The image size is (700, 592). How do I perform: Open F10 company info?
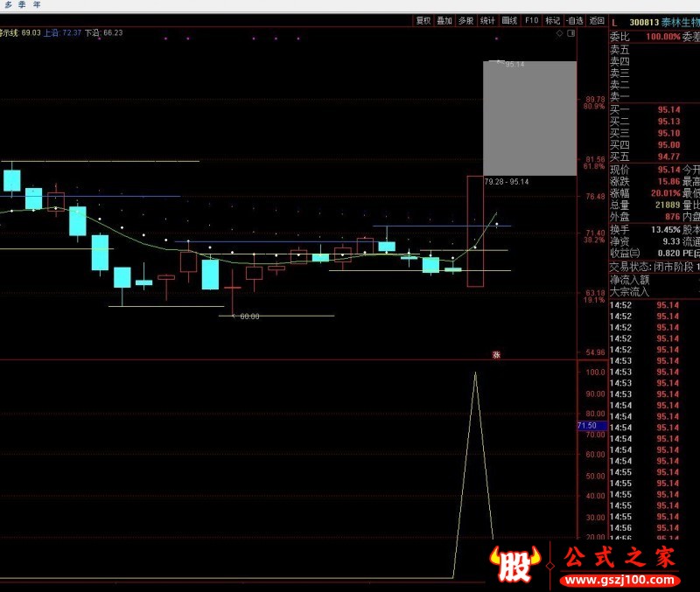(531, 20)
